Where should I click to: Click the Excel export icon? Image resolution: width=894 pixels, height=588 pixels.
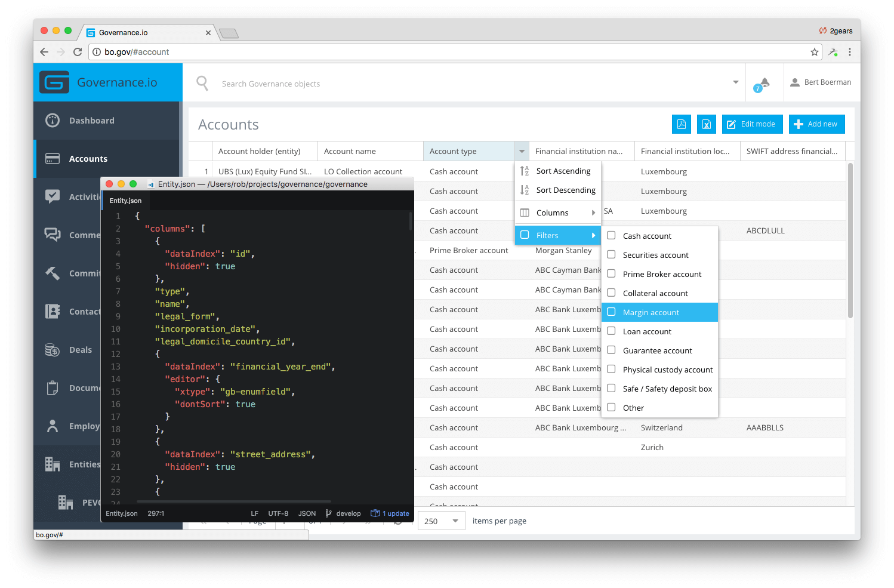[x=706, y=124]
